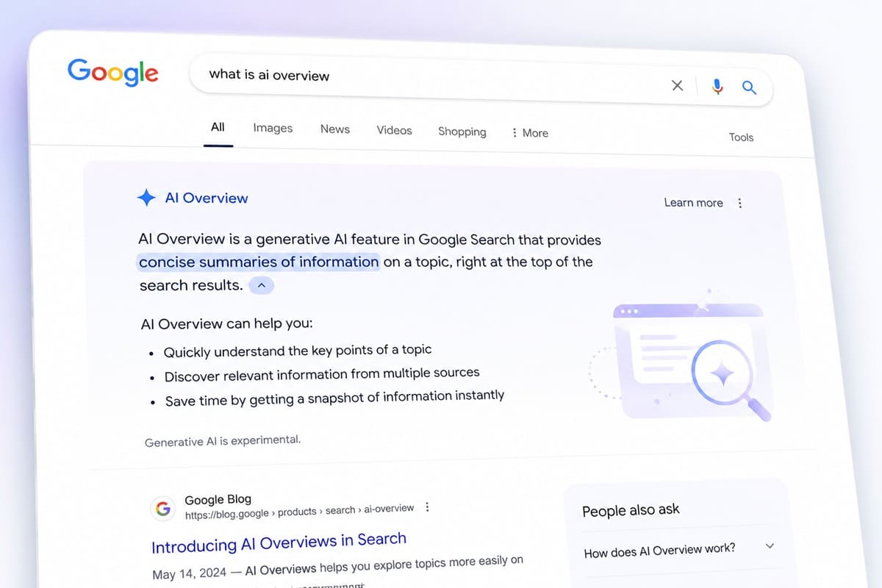Viewport: 882px width, 588px height.
Task: Click the blog.google breadcrumb URL
Action: click(x=299, y=512)
